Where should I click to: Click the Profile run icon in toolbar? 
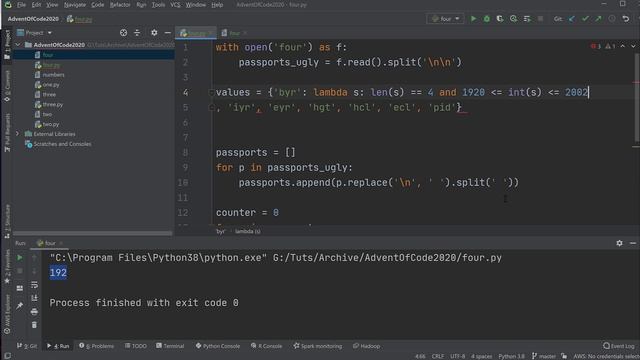[x=513, y=19]
